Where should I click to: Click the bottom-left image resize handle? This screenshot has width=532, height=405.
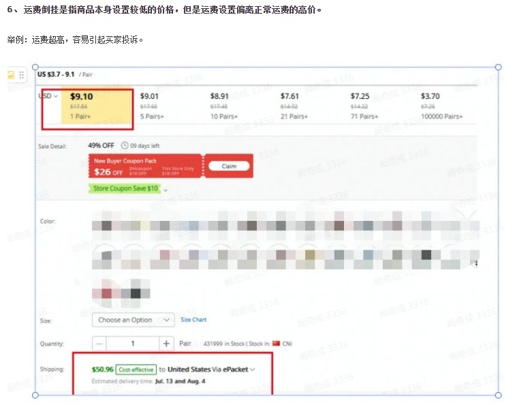coord(35,395)
